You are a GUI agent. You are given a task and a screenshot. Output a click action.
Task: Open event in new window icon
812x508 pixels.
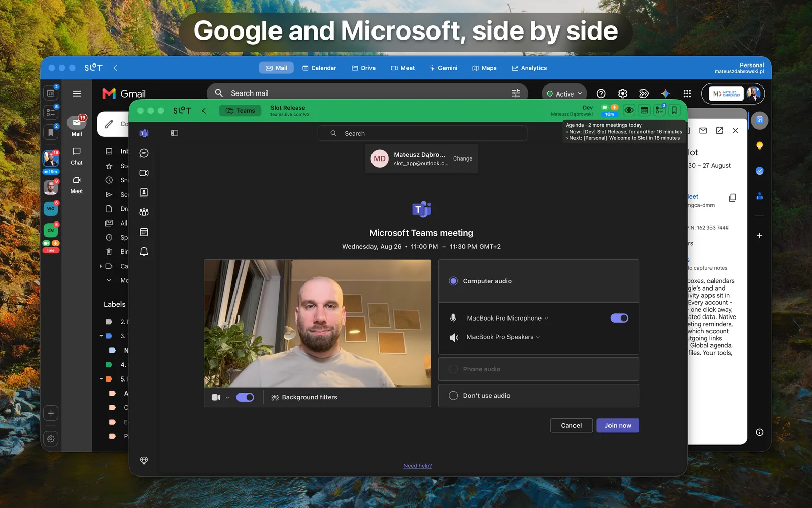(x=719, y=131)
